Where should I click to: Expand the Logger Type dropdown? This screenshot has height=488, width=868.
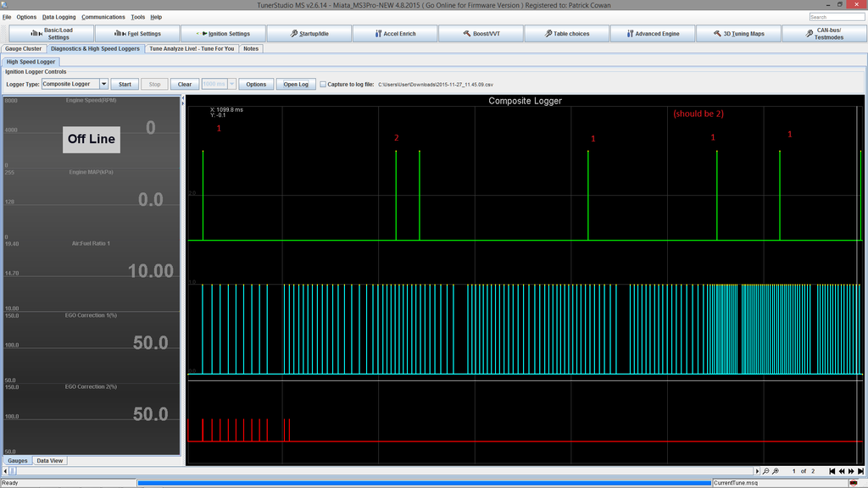coord(103,85)
